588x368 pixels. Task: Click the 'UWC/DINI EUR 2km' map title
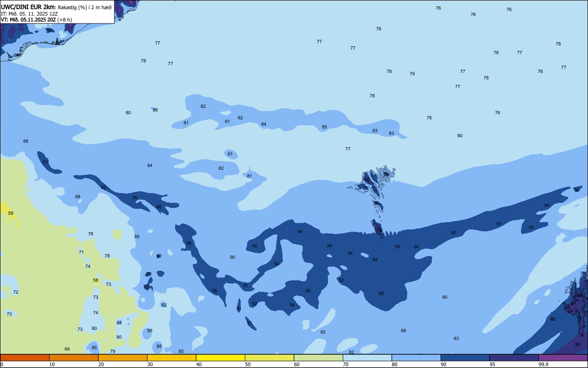point(28,7)
